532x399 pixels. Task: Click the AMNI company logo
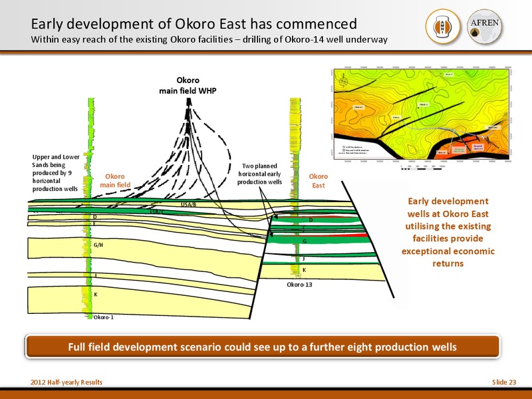(443, 27)
